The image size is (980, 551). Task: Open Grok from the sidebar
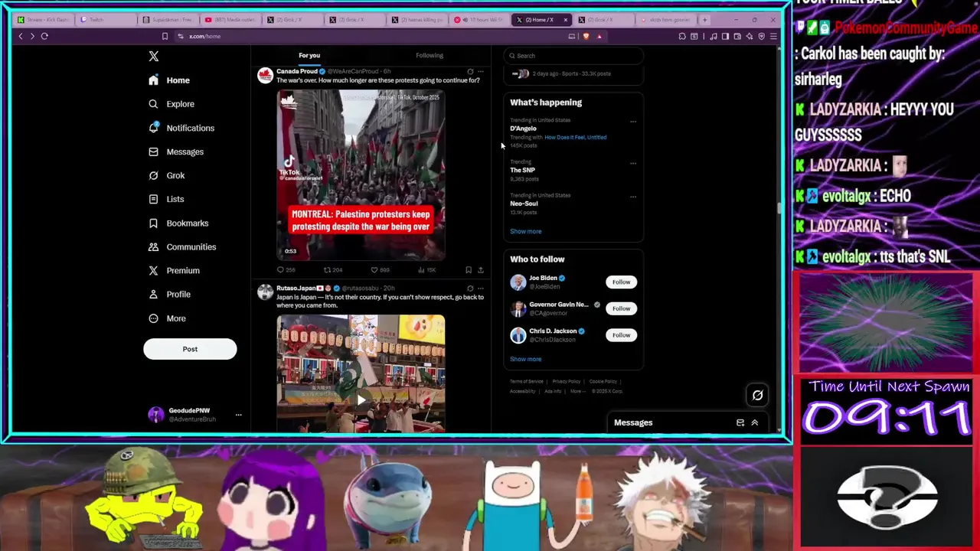click(167, 175)
